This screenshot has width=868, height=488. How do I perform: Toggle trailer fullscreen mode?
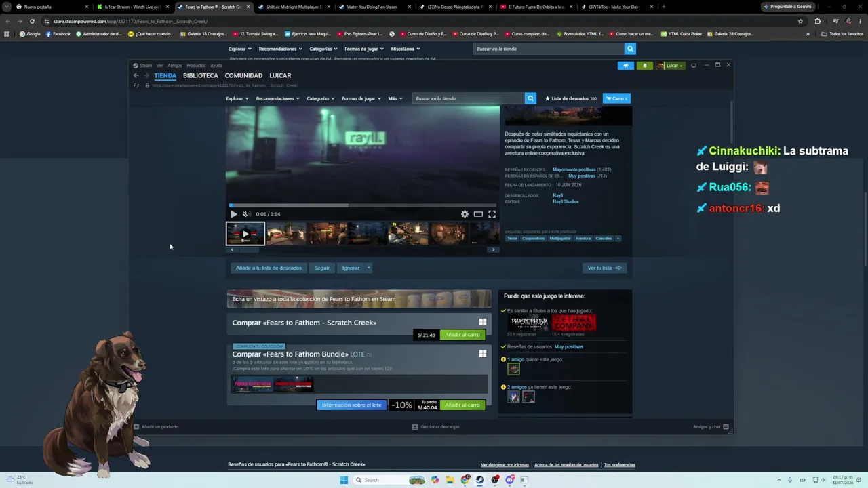tap(492, 214)
